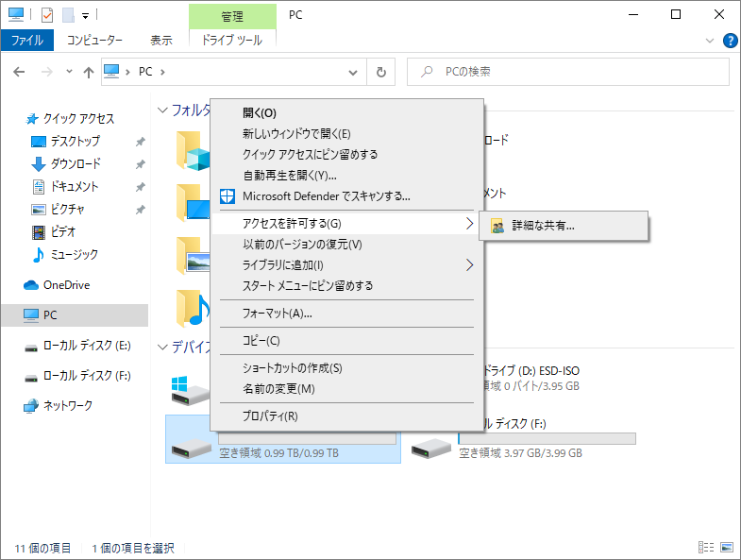Screen dimensions: 741x560
Task: Collapse the デバイスとドライブ group chevron
Action: click(162, 348)
